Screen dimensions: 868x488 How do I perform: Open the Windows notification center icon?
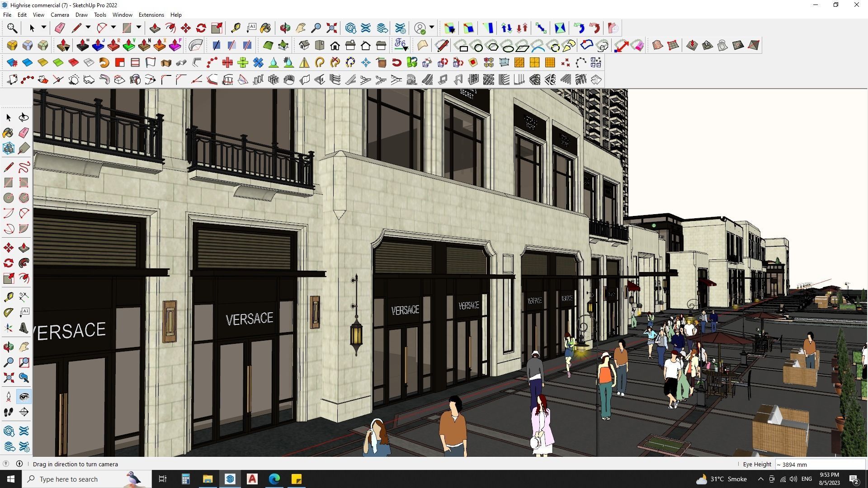854,479
